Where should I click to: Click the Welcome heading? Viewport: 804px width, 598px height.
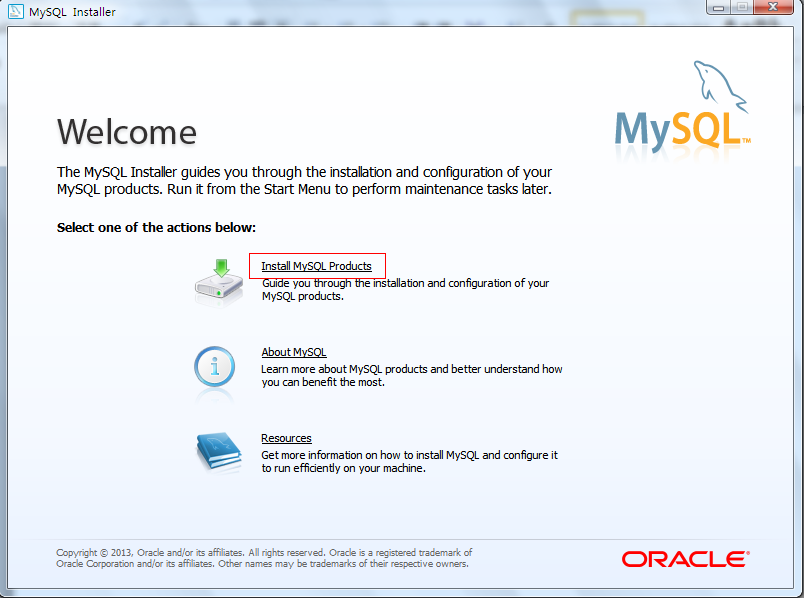click(x=127, y=132)
